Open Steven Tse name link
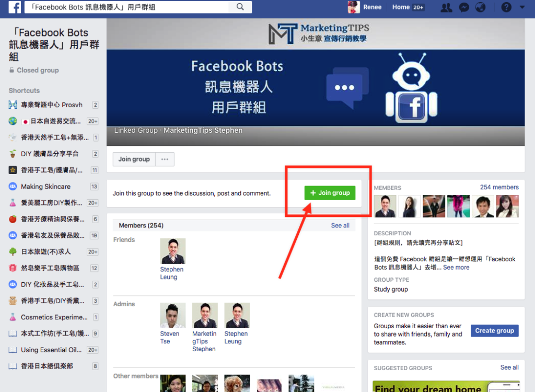Screen dimensions: 535x392 170,337
